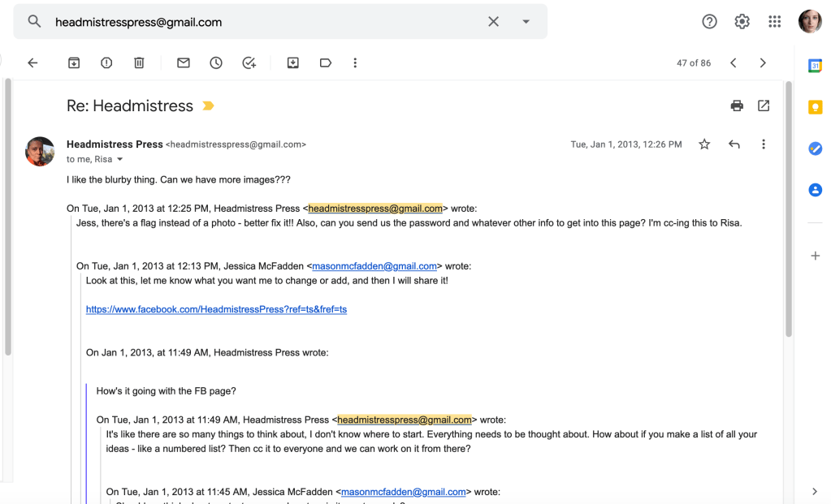The height and width of the screenshot is (504, 831).
Task: Show search options dropdown arrow
Action: click(526, 22)
